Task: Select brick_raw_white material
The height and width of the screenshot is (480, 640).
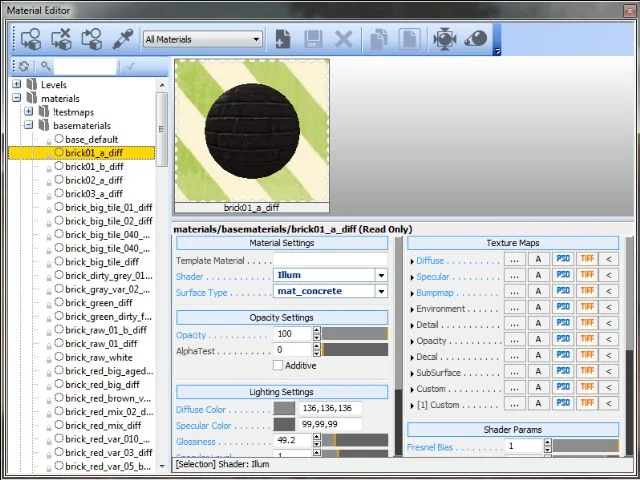Action: pos(98,357)
